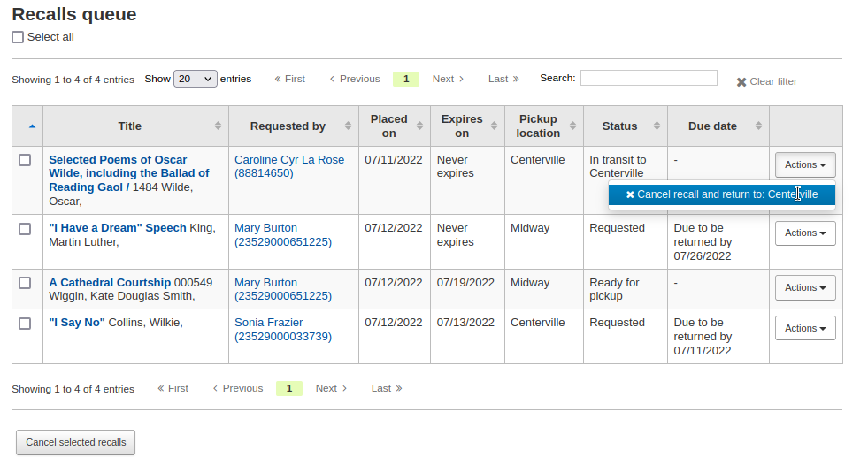Open Actions dropdown for "I Have a Dream" Speech
The height and width of the screenshot is (465, 868).
click(x=805, y=233)
